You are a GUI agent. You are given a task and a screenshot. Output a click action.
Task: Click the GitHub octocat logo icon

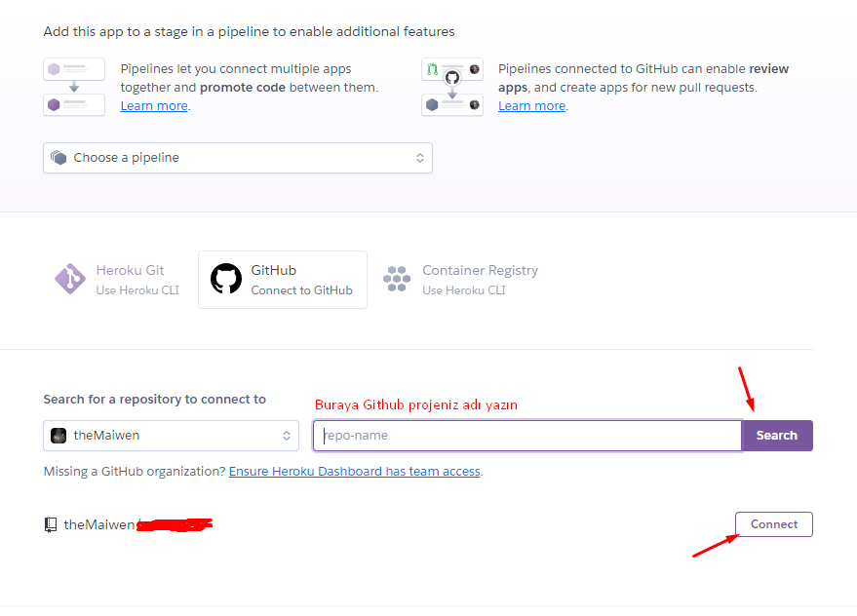pos(226,279)
